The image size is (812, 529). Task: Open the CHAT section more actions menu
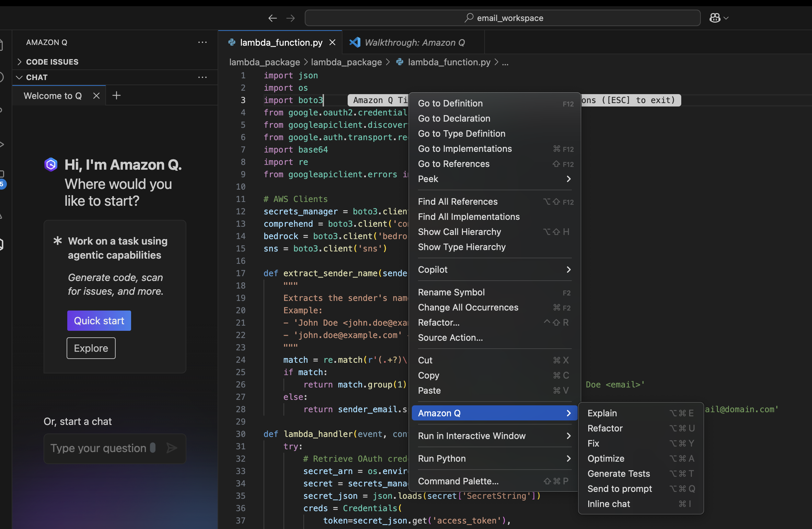pyautogui.click(x=202, y=77)
